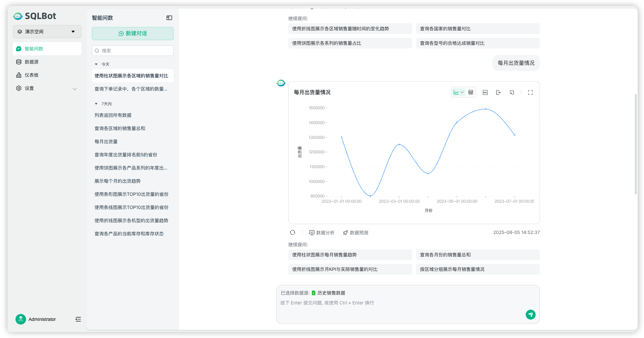This screenshot has height=338, width=644.
Task: Add the chart to a dashboard
Action: pos(512,92)
